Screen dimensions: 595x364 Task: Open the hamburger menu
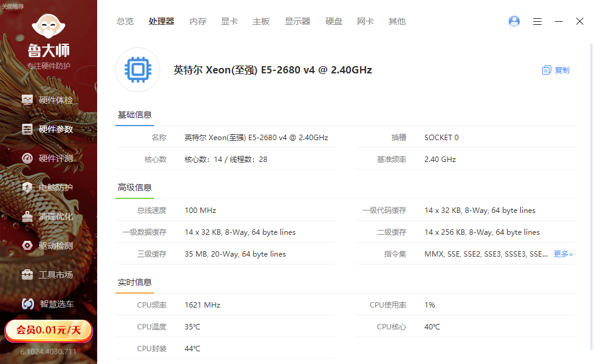coord(537,21)
